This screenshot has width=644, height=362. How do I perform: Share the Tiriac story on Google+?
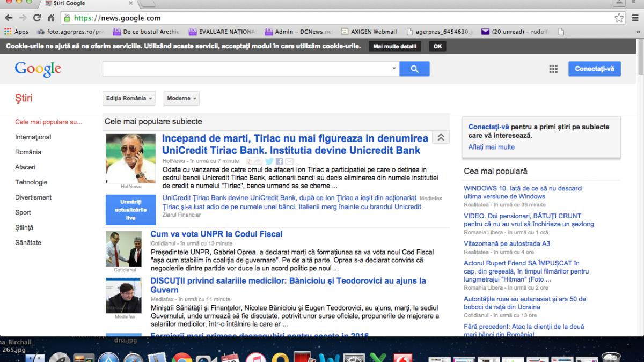pos(254,161)
